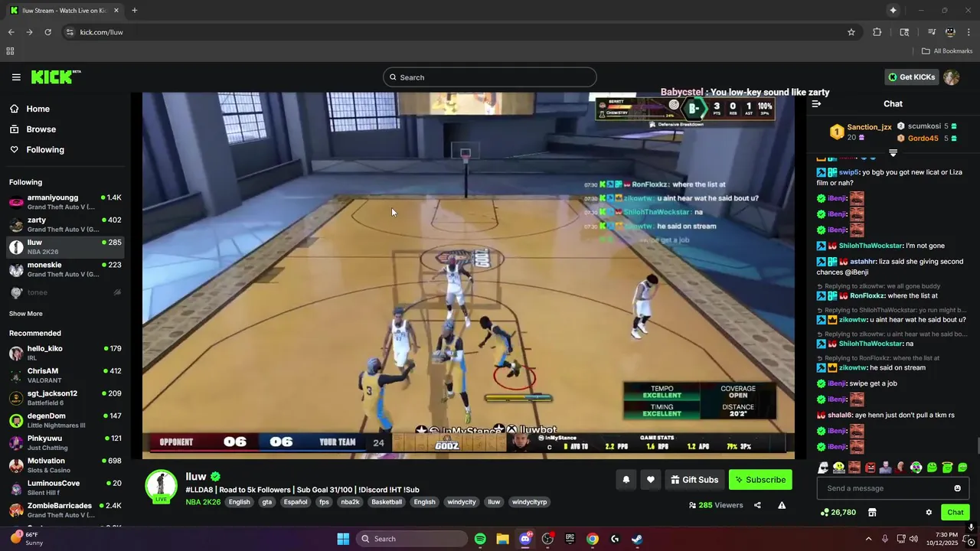Open Sanction_jzx top gifter entry
980x551 pixels.
pyautogui.click(x=861, y=132)
